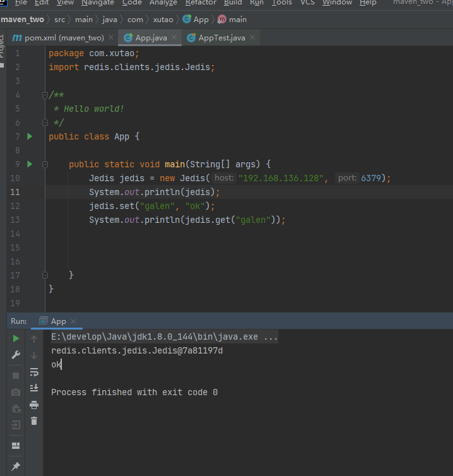Click the java.exe command line in console
453x476 pixels.
click(164, 337)
